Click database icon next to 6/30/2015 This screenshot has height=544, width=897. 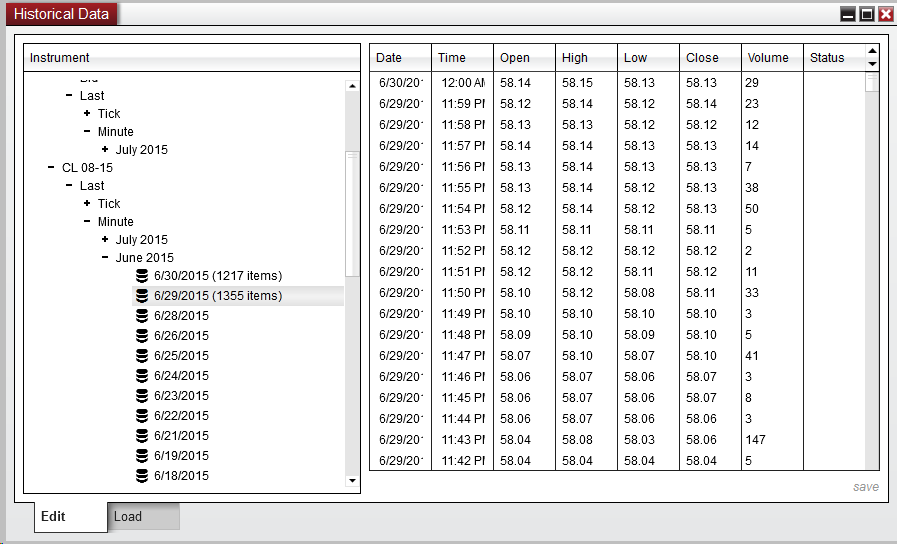coord(142,276)
